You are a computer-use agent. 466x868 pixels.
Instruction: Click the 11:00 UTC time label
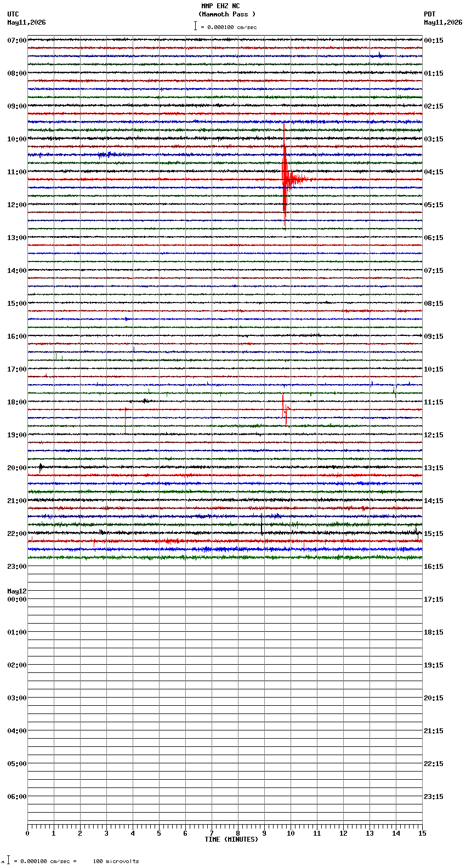point(17,172)
